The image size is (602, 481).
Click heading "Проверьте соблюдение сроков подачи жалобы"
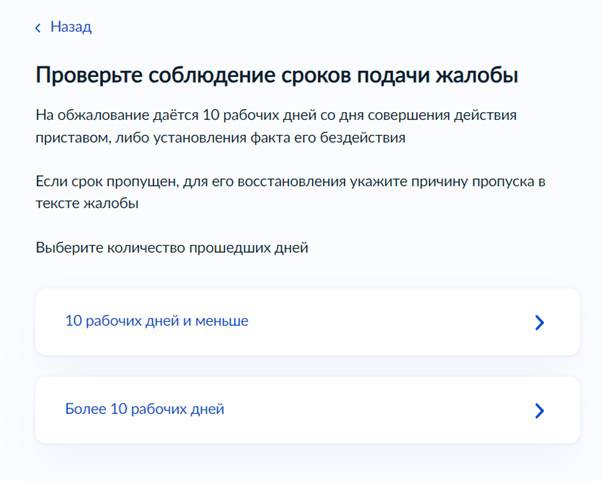pos(276,76)
